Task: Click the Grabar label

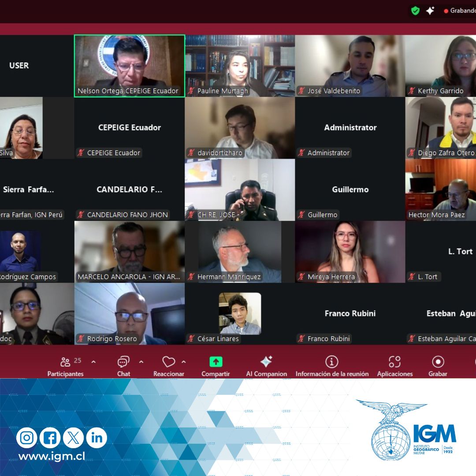Action: coord(438,374)
